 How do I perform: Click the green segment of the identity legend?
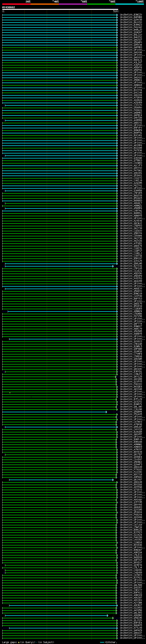click(101, 4)
